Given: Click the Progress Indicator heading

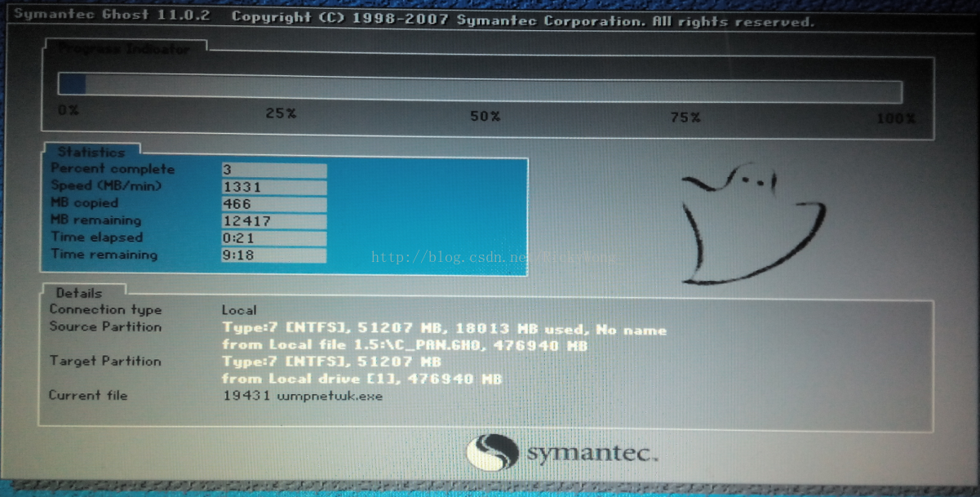Looking at the screenshot, I should pos(124,49).
